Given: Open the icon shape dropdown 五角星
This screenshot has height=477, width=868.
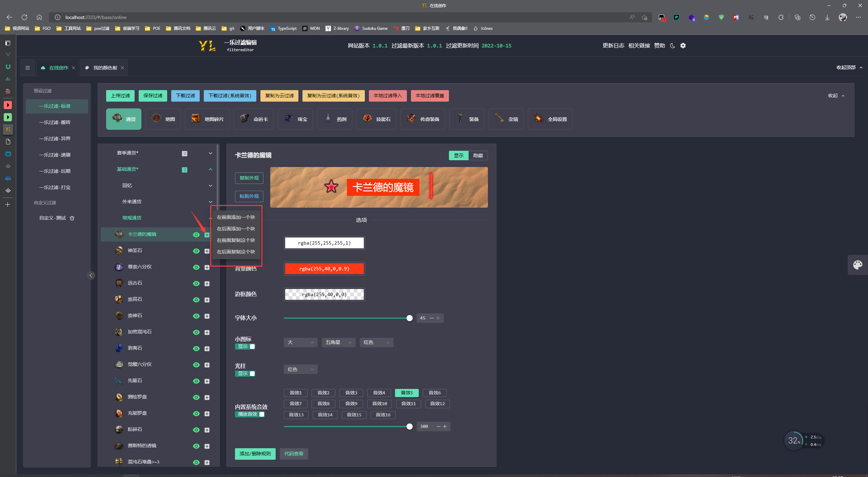Looking at the screenshot, I should pos(338,343).
